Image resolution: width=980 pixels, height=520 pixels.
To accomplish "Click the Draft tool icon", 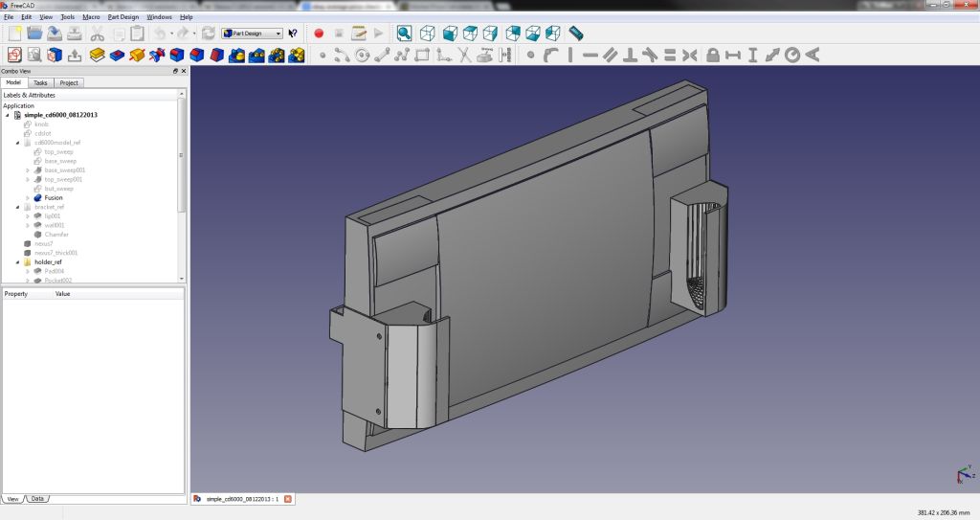I will [x=217, y=56].
